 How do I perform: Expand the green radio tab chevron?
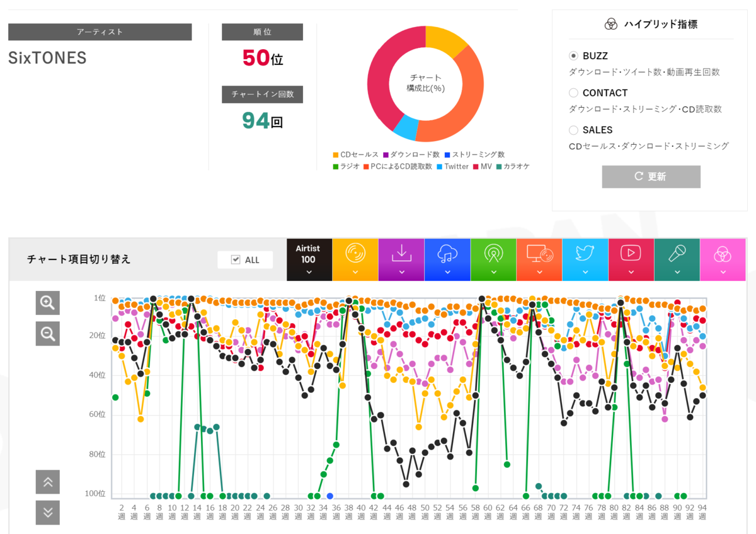[x=493, y=273]
